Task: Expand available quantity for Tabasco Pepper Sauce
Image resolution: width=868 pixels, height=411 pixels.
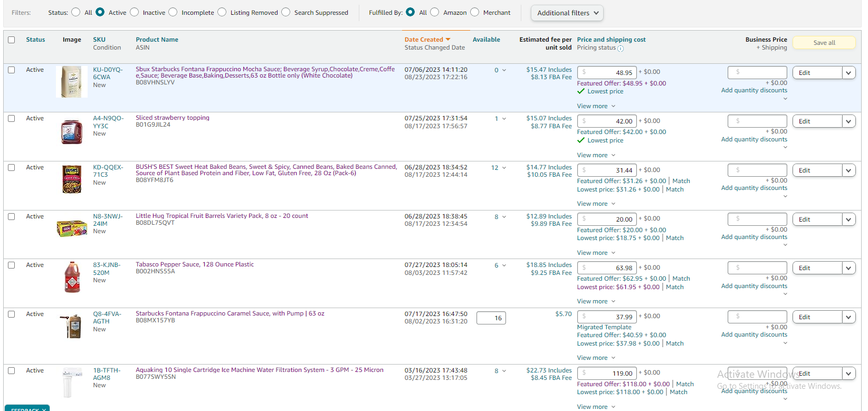Action: [504, 265]
